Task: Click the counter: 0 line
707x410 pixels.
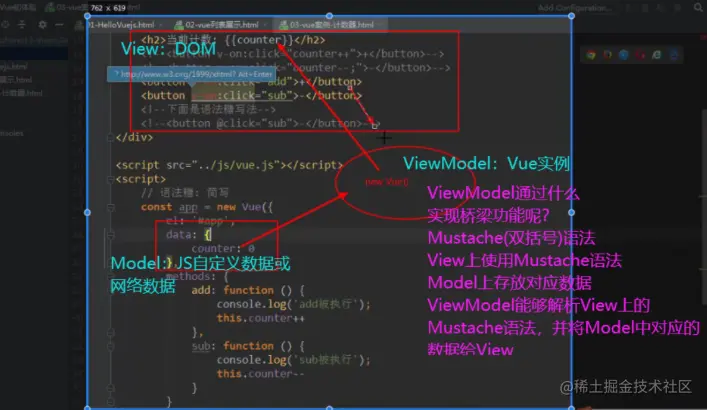Action: 223,249
